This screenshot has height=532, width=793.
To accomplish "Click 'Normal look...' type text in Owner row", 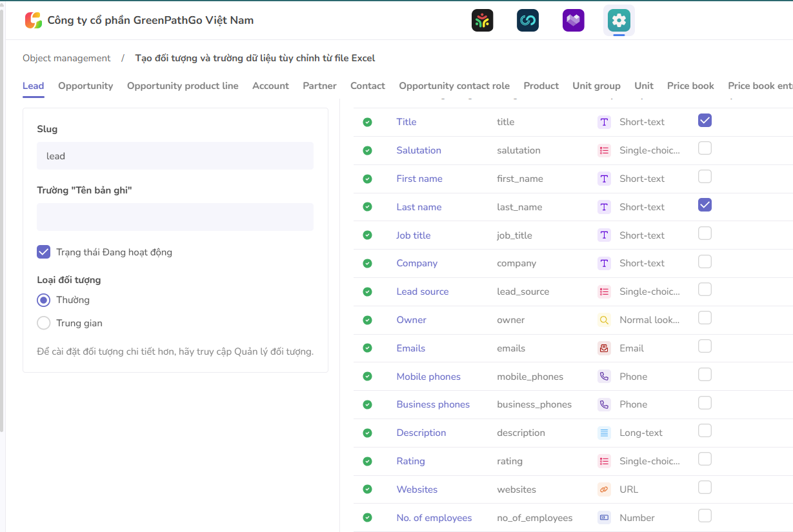I will (x=649, y=320).
